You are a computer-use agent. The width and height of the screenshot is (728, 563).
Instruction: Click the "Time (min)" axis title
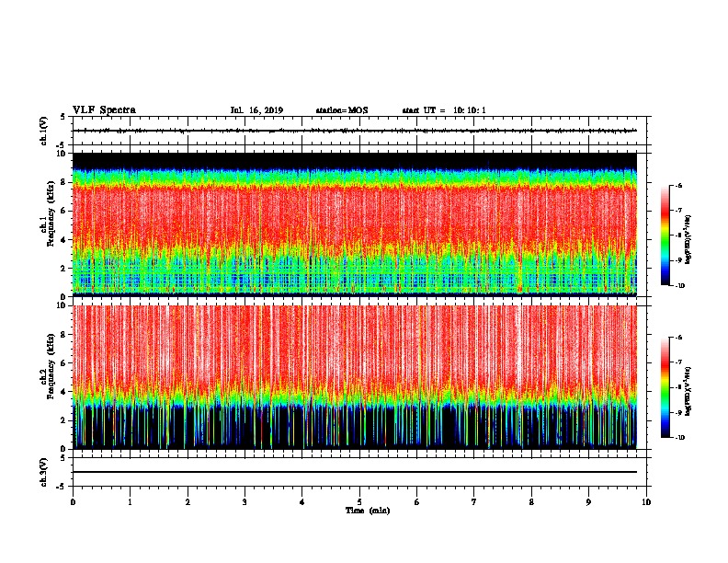click(x=368, y=511)
